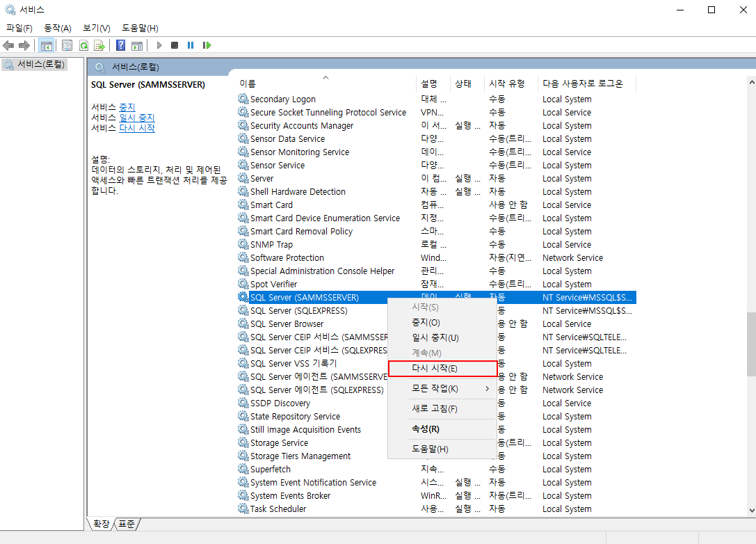This screenshot has height=544, width=756.
Task: Open the toolbar Properties sheet icon
Action: coord(67,45)
